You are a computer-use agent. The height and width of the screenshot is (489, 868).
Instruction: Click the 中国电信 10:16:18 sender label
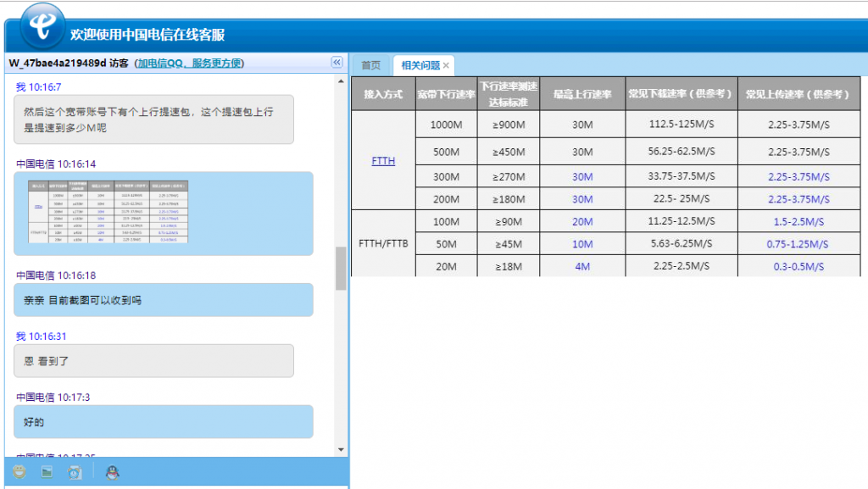tap(56, 275)
